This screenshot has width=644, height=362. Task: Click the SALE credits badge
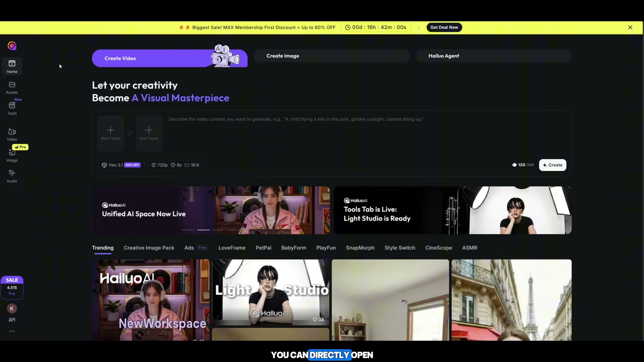[12, 287]
